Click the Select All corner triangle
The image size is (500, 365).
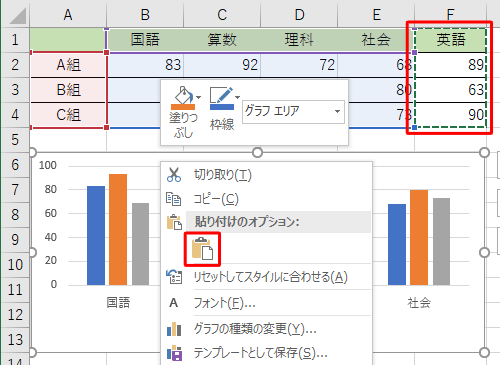(18, 16)
